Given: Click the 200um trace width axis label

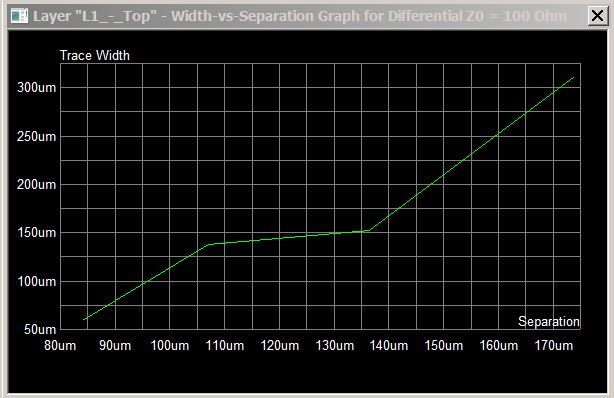Looking at the screenshot, I should pyautogui.click(x=36, y=185).
